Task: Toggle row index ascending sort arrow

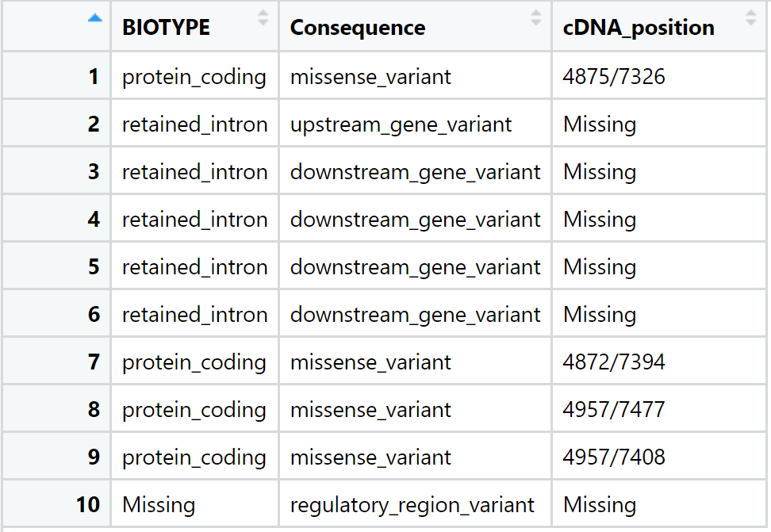Action: [95, 18]
